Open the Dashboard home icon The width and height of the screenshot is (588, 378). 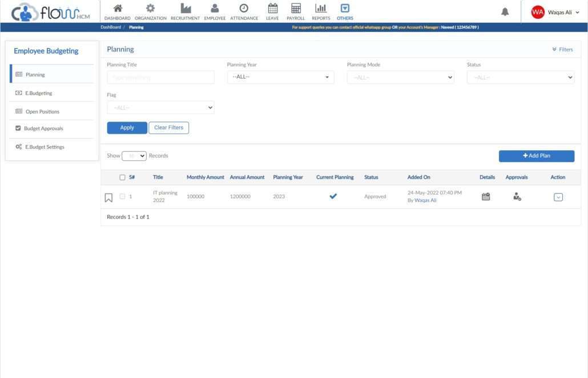click(x=117, y=9)
